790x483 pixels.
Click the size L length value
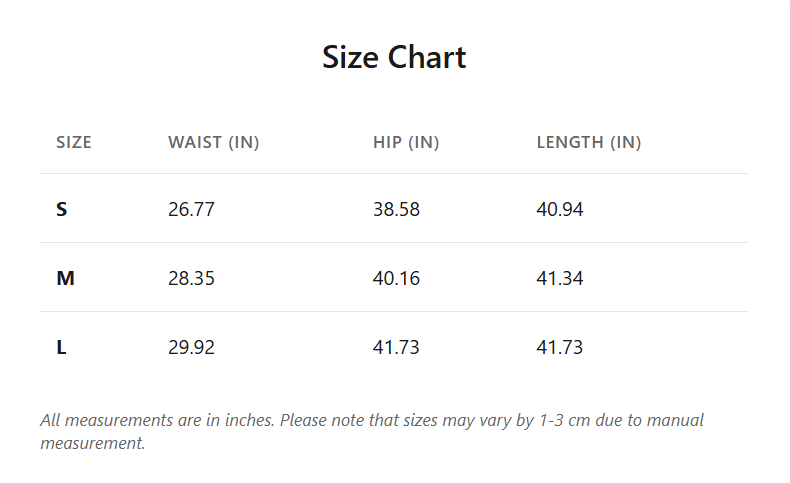tap(560, 347)
